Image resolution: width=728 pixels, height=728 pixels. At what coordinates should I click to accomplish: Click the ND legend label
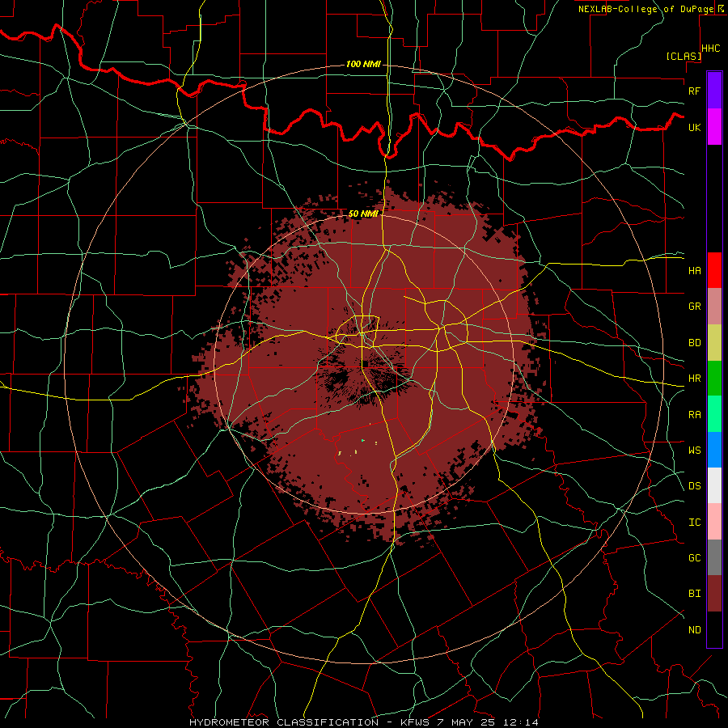(694, 630)
